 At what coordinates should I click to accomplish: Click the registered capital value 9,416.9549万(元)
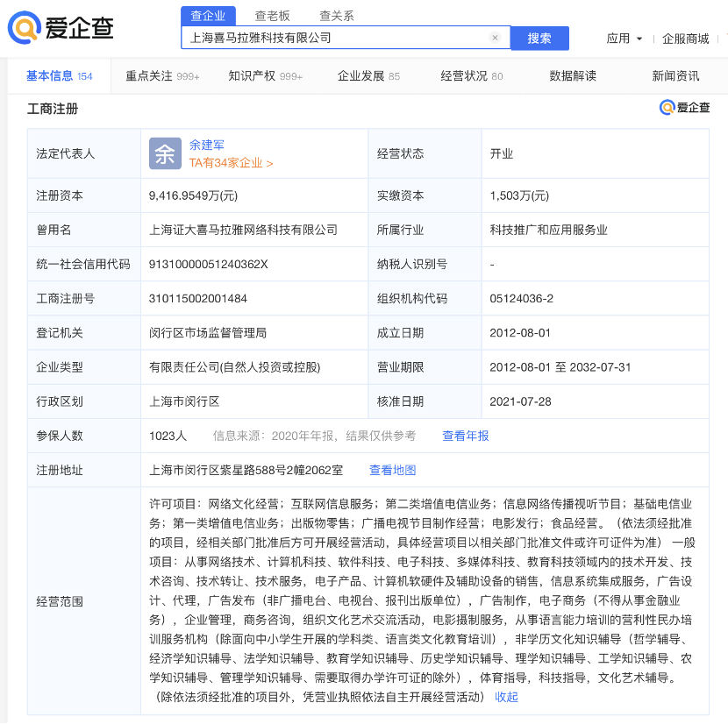coord(193,195)
